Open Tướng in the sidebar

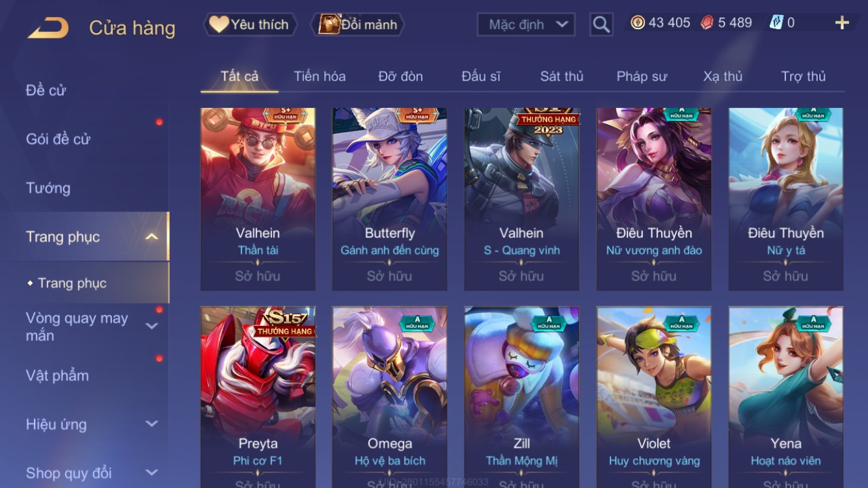(x=48, y=188)
